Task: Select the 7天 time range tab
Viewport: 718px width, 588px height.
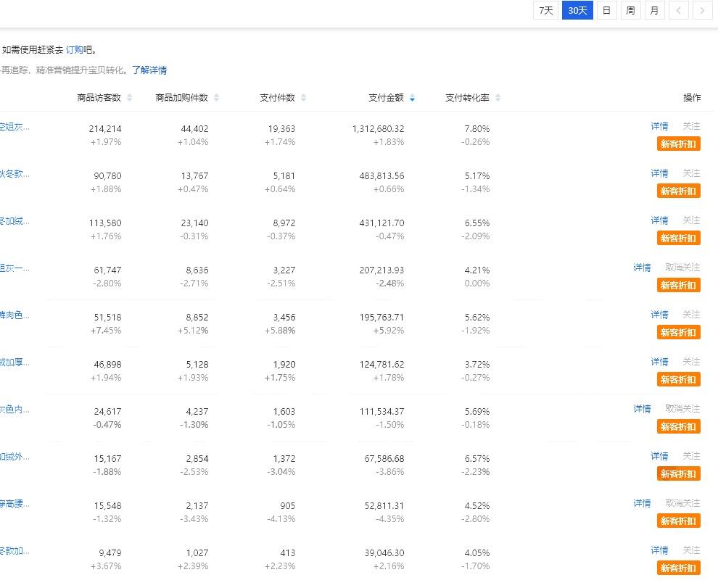Action: 546,11
